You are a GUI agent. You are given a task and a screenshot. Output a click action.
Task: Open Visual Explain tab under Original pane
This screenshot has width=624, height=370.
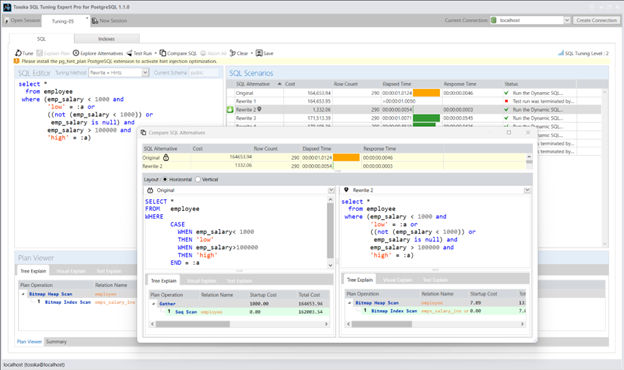point(201,280)
